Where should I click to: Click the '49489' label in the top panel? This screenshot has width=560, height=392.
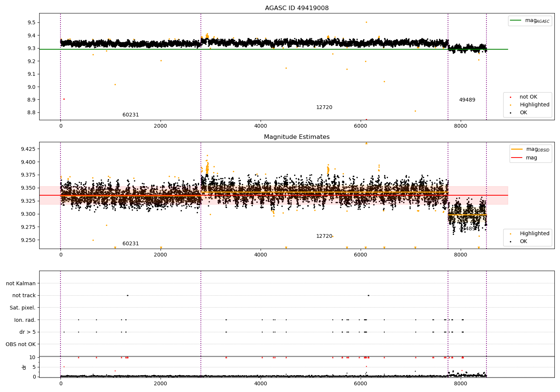[467, 100]
